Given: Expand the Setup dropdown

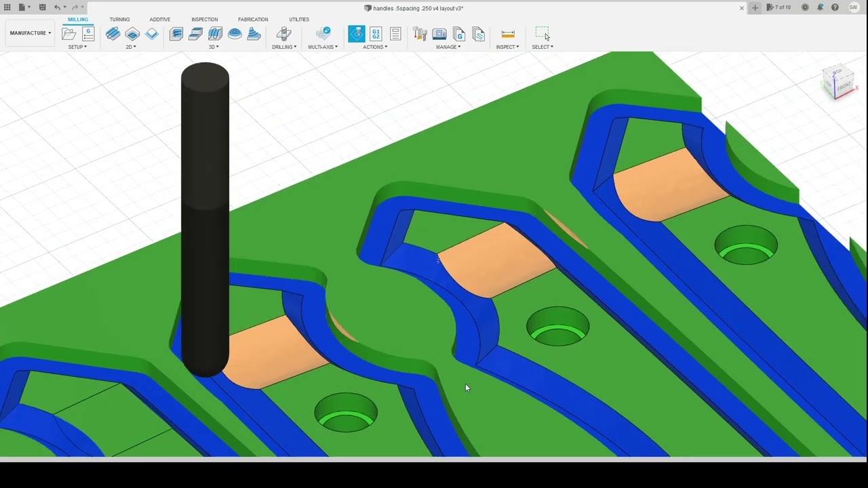Looking at the screenshot, I should pos(77,47).
